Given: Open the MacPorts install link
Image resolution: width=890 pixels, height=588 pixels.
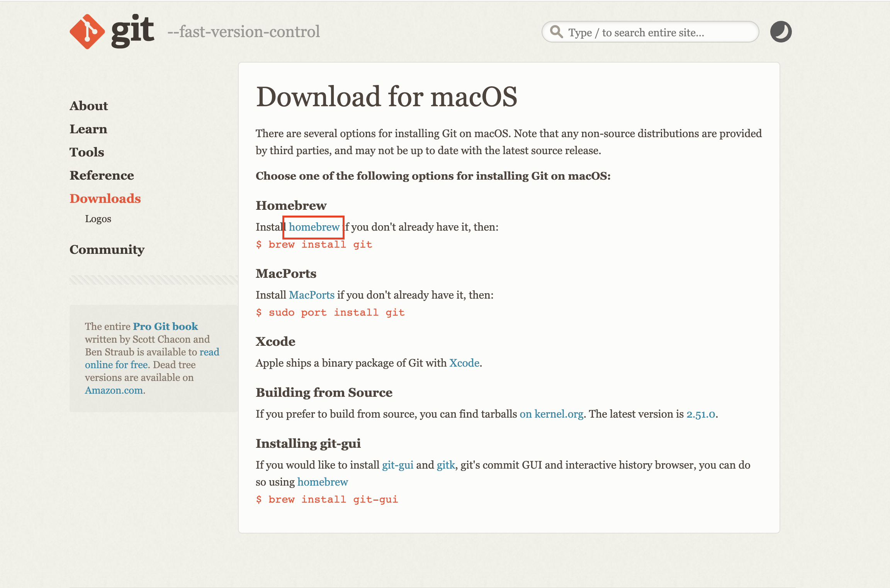Looking at the screenshot, I should [311, 295].
